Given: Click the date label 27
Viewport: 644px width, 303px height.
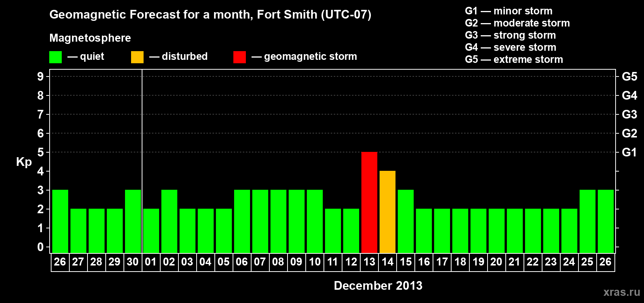Looking at the screenshot, I should pos(78,262).
